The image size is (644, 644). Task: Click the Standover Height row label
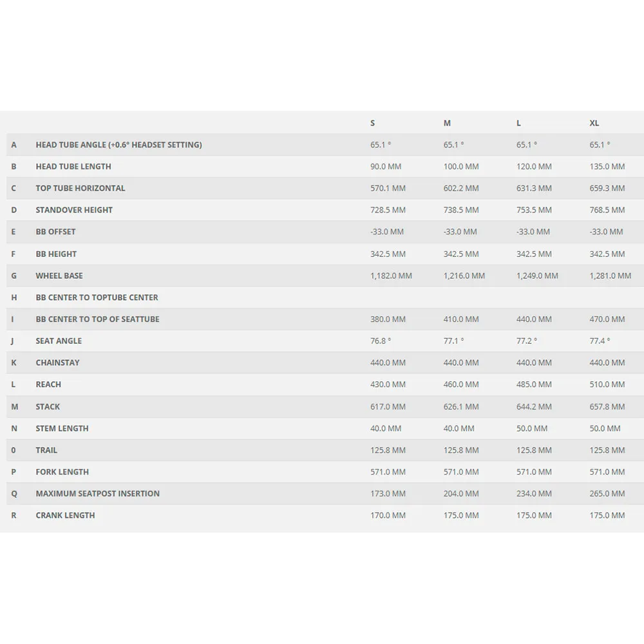point(74,210)
